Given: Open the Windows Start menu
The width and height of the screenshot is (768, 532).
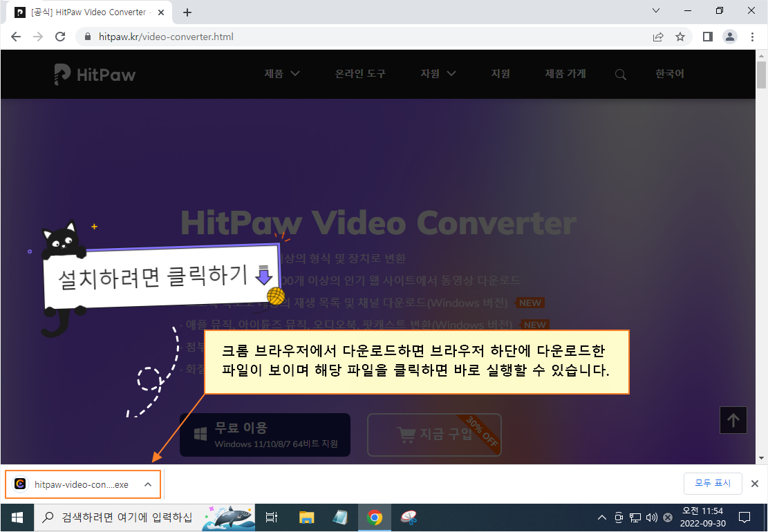Looking at the screenshot, I should [17, 517].
